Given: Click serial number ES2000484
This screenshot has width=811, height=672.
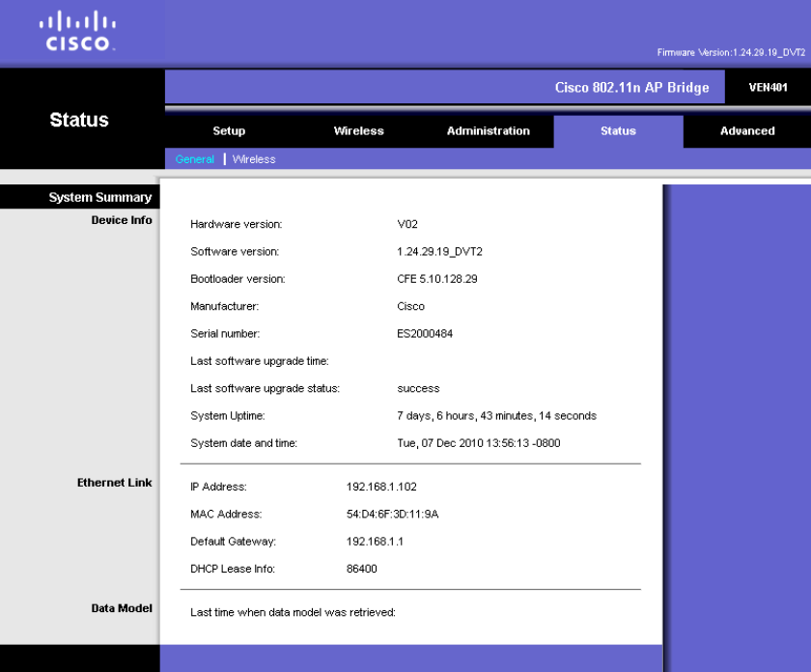Looking at the screenshot, I should point(425,334).
